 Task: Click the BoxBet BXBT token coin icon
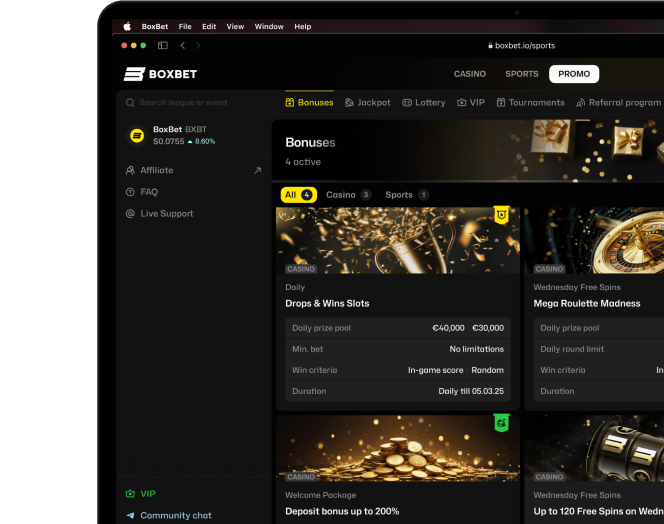click(137, 136)
